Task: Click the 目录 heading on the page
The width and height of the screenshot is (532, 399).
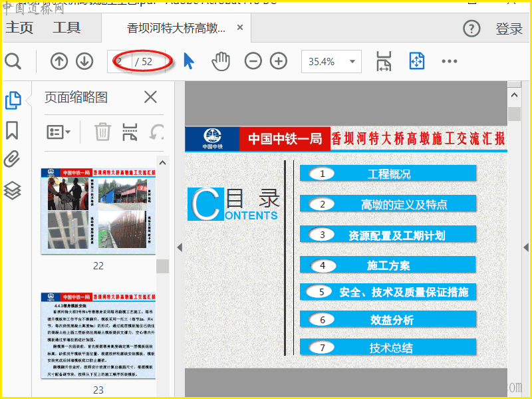Action: point(253,198)
